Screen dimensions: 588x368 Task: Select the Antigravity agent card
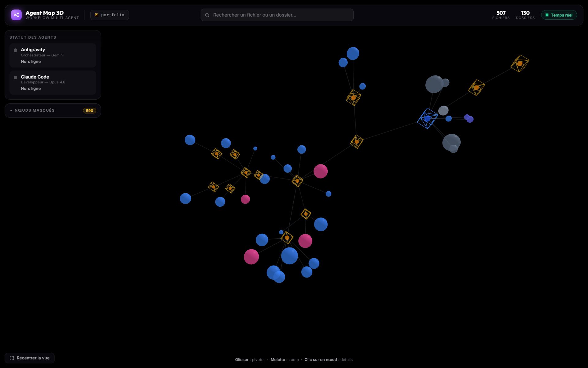coord(53,55)
